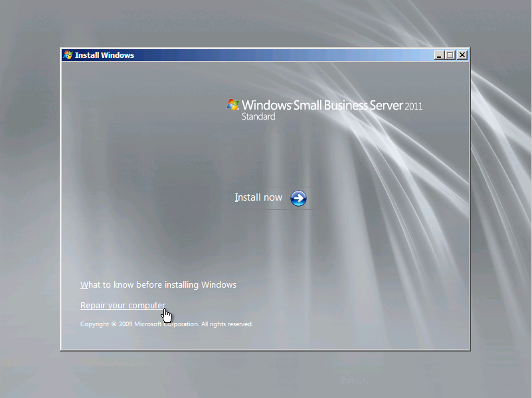Screen dimensions: 532x398
Task: Click the "Install Windows" title bar text
Action: pos(104,55)
